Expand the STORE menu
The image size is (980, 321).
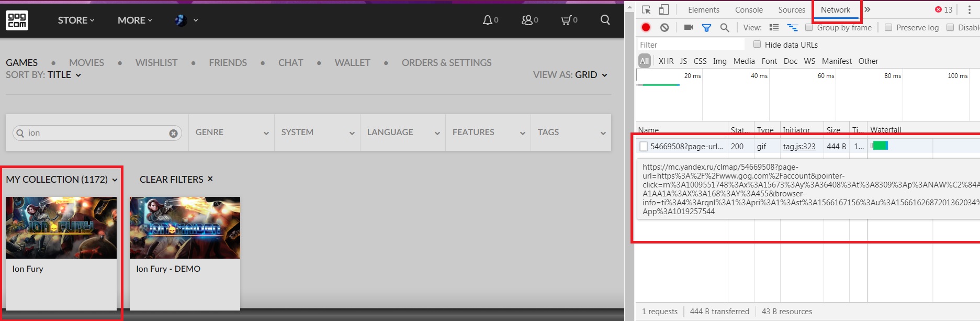tap(76, 20)
